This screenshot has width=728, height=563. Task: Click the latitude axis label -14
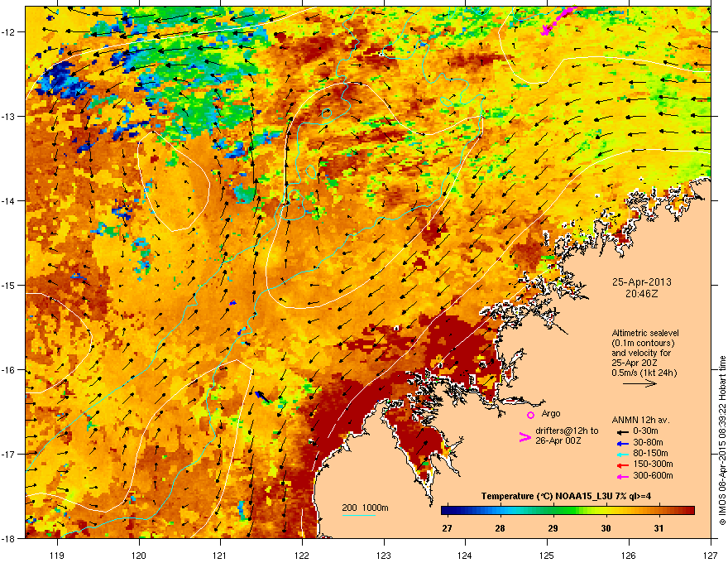[x=9, y=200]
